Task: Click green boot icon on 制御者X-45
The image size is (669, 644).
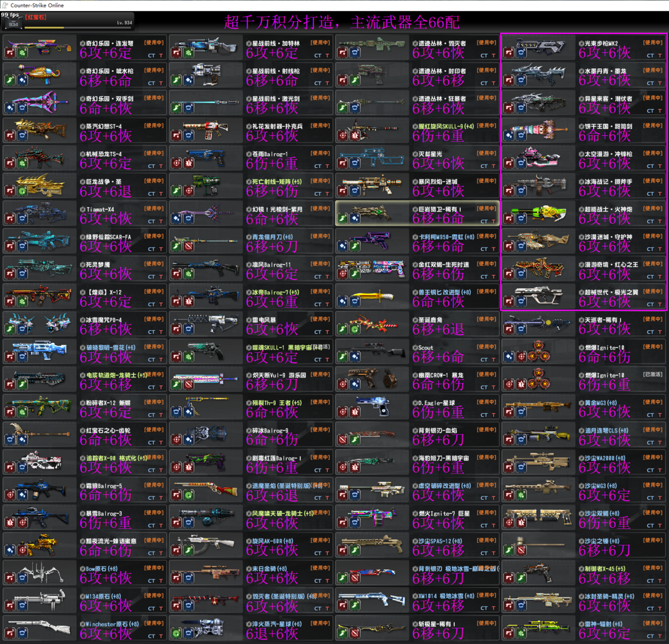Action: 522,578
